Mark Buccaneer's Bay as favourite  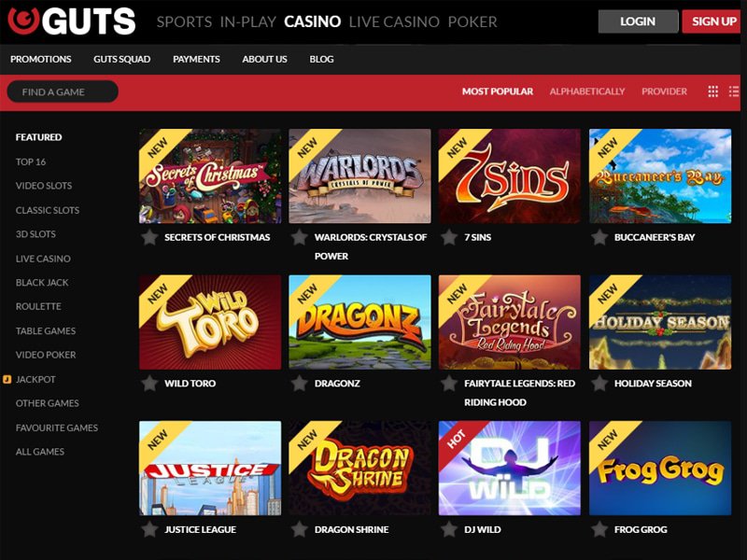599,237
